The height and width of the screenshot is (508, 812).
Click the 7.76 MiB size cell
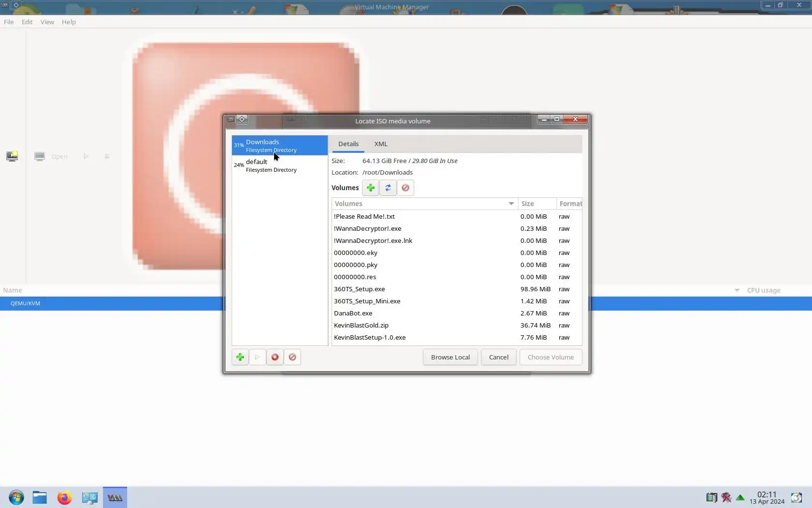coord(534,337)
